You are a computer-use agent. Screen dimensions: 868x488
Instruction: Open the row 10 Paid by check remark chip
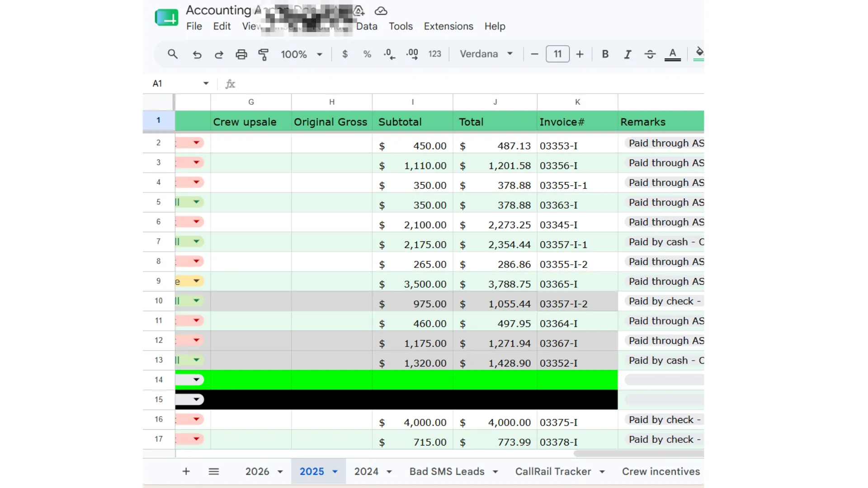point(664,301)
